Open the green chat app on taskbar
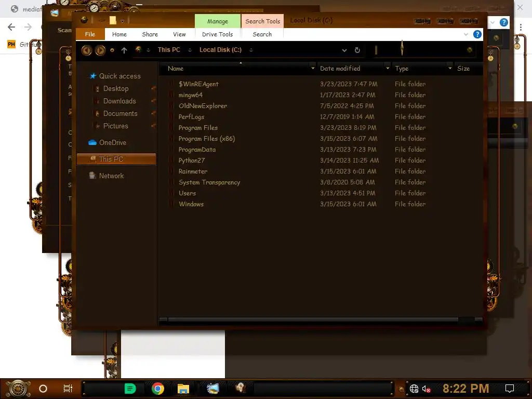This screenshot has width=532, height=399. click(x=130, y=389)
